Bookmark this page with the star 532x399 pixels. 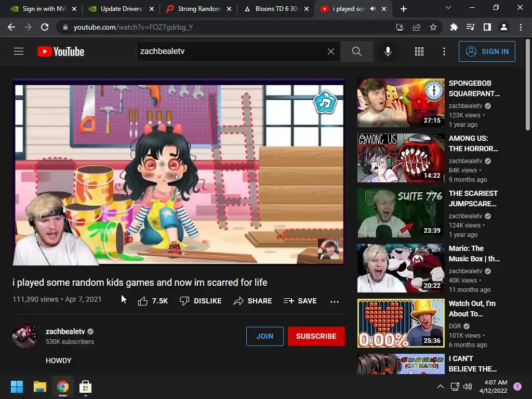tap(433, 27)
